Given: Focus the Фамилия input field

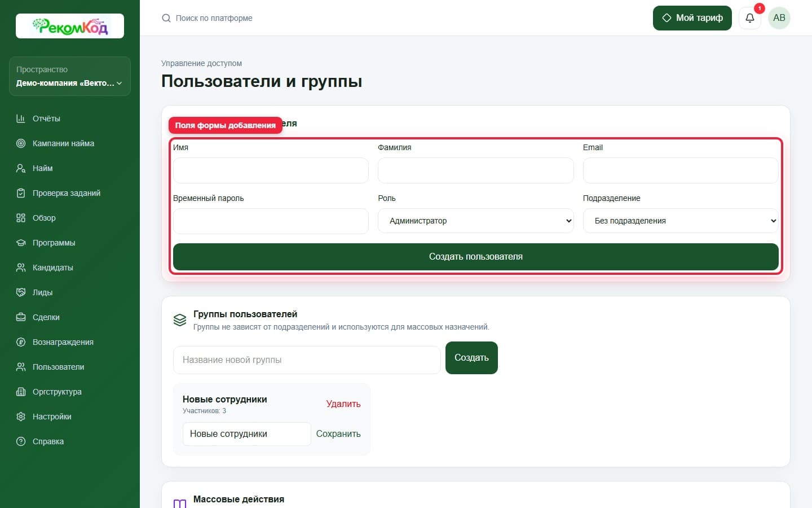Looking at the screenshot, I should (475, 170).
